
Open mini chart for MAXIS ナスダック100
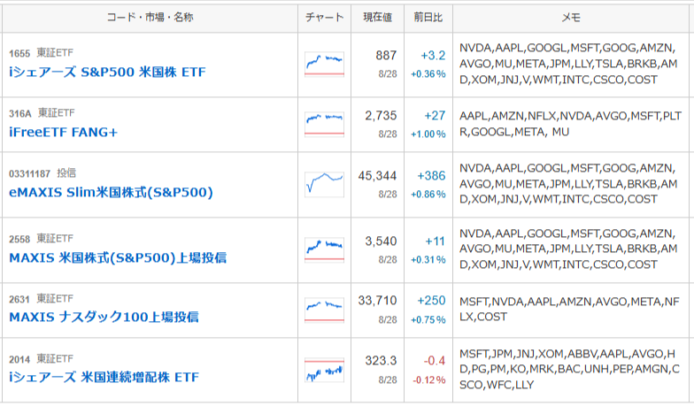pyautogui.click(x=324, y=310)
